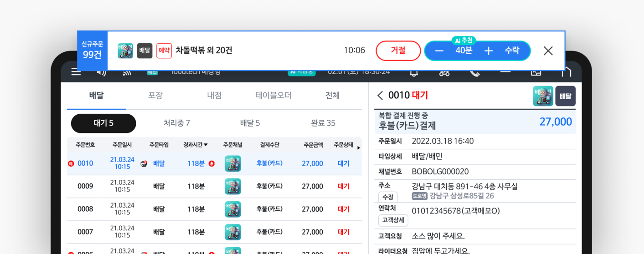Click the 27,000 amount in row 0008

coord(312,209)
